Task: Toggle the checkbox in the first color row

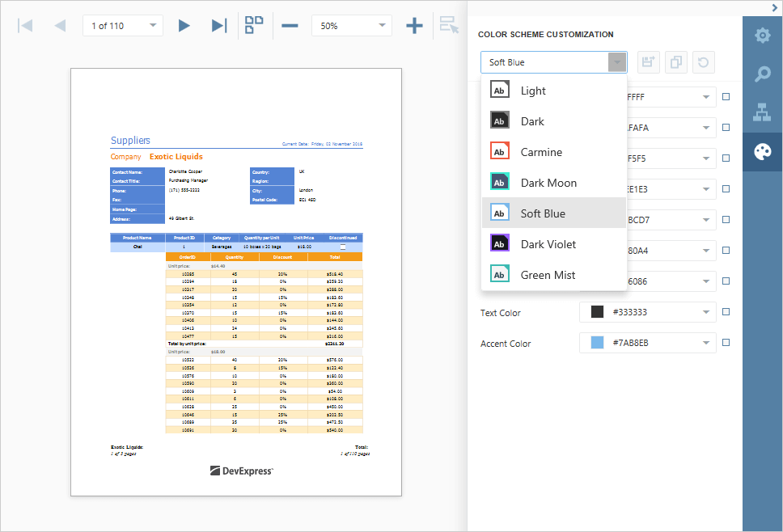Action: [x=726, y=97]
